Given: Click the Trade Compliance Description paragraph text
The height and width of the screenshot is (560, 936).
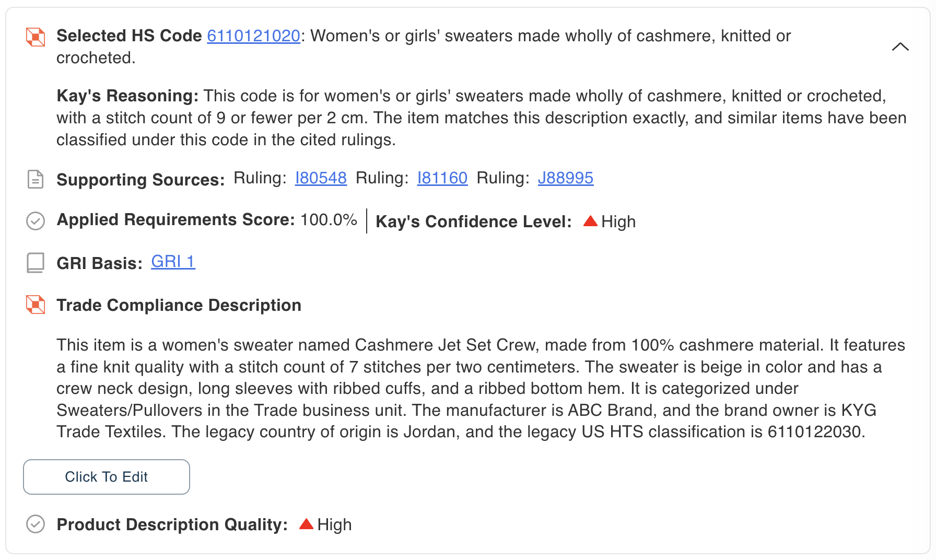Looking at the screenshot, I should click(481, 388).
